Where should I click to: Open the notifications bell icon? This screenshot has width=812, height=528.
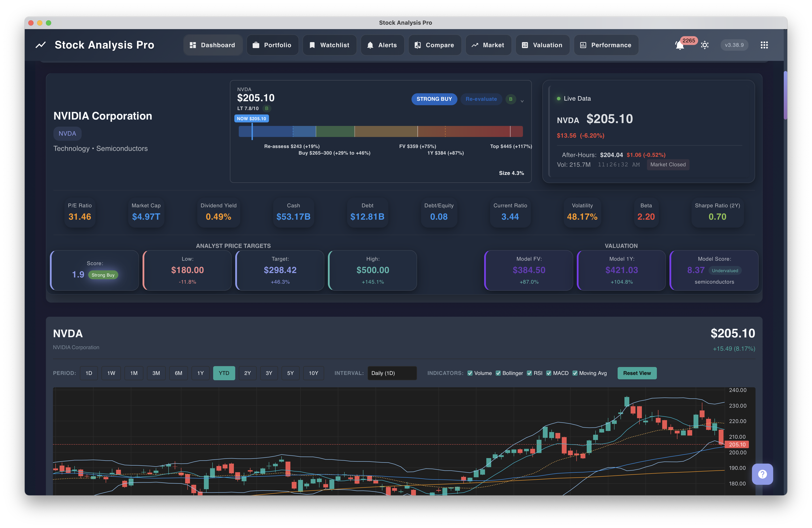(x=679, y=45)
